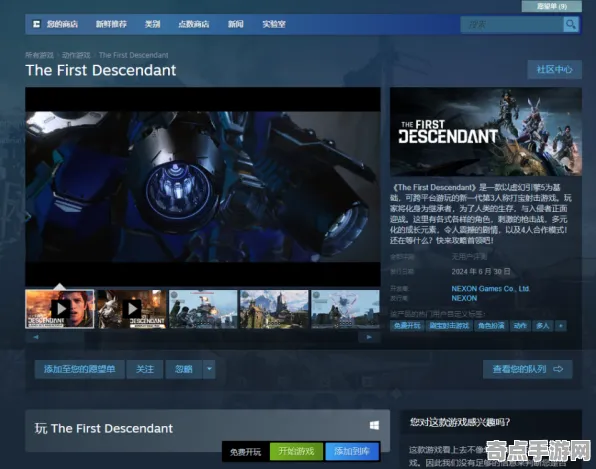Viewport: 596px width, 469px height.
Task: Click the plus icon to add a tag
Action: pyautogui.click(x=561, y=326)
